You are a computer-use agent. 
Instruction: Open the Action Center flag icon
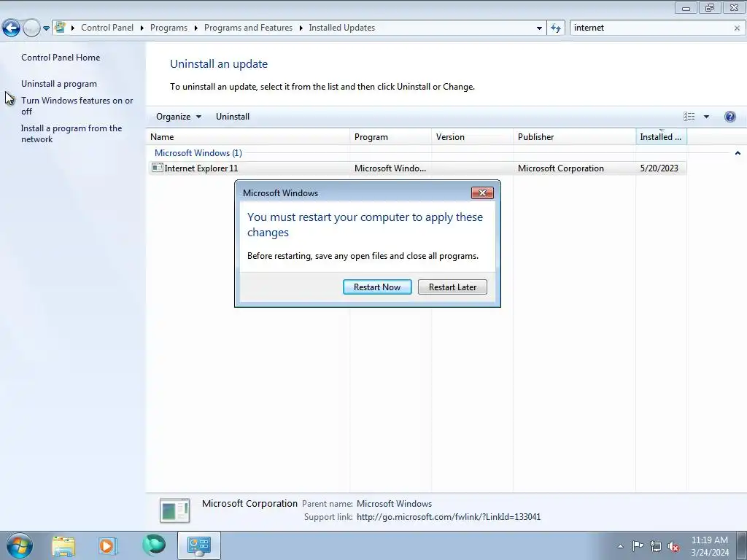(x=638, y=546)
